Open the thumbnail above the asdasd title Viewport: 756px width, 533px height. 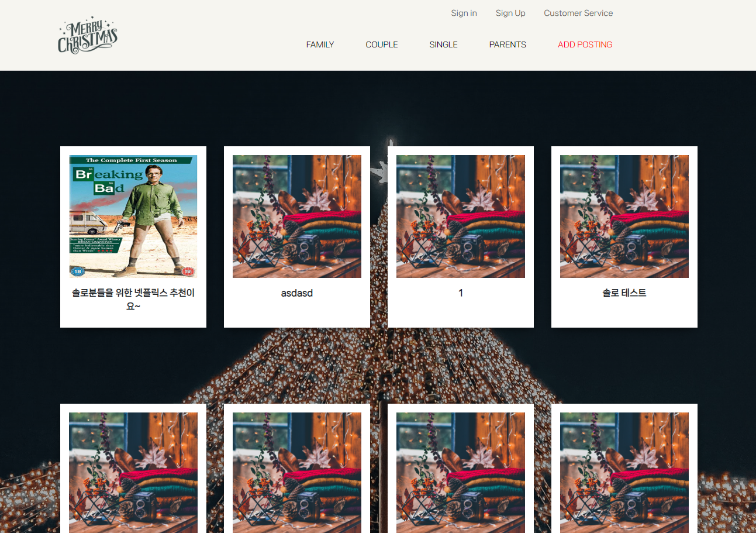297,216
